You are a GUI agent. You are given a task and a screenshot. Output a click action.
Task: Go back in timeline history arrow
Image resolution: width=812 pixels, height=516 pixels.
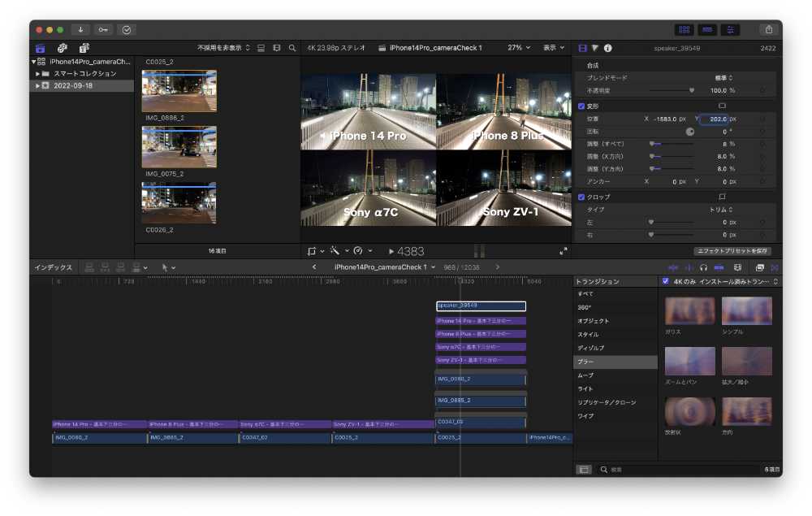click(314, 267)
